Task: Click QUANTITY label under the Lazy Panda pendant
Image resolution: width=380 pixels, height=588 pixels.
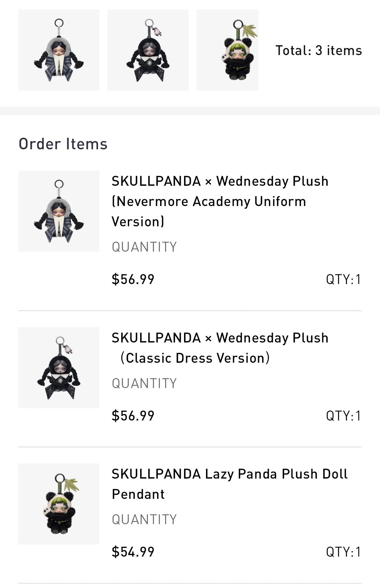Action: point(144,519)
